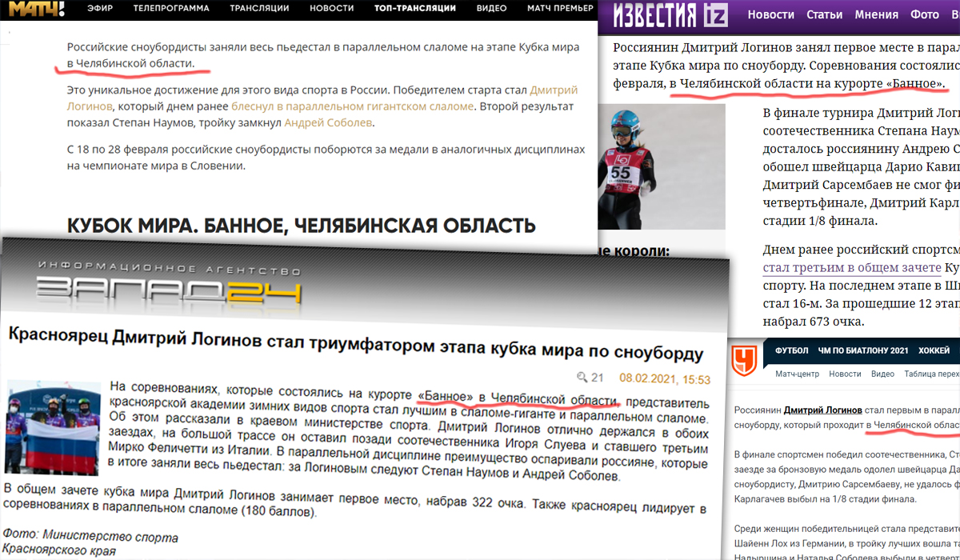Open Матч-центр in the Championat submenu

[796, 374]
